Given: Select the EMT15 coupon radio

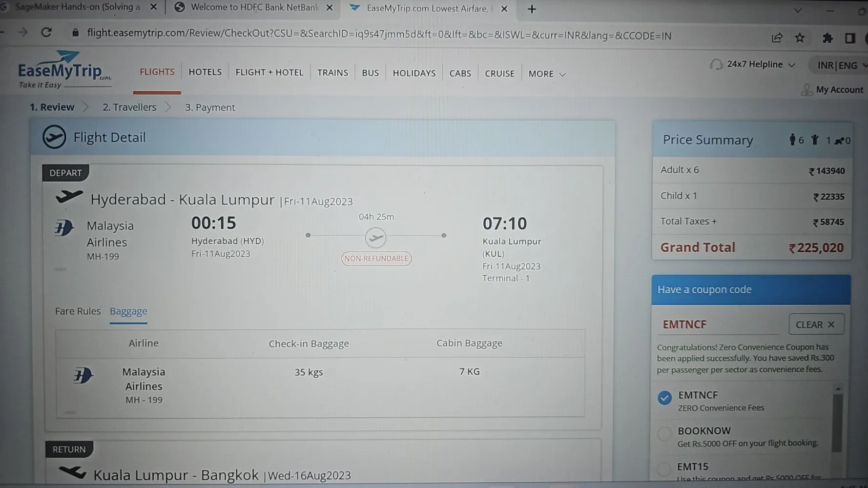Looking at the screenshot, I should point(663,469).
